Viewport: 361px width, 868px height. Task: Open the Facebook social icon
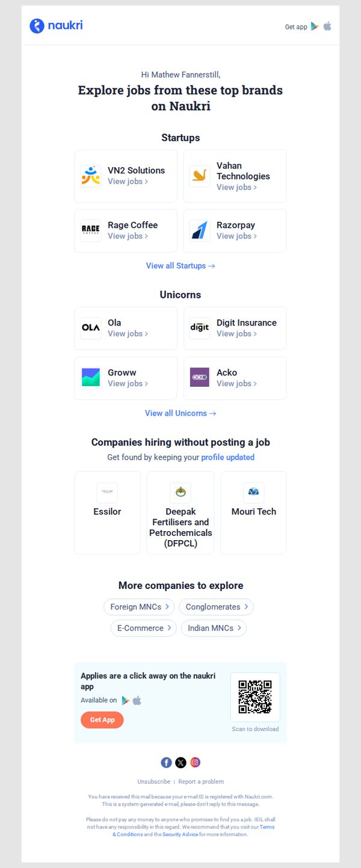tap(166, 762)
